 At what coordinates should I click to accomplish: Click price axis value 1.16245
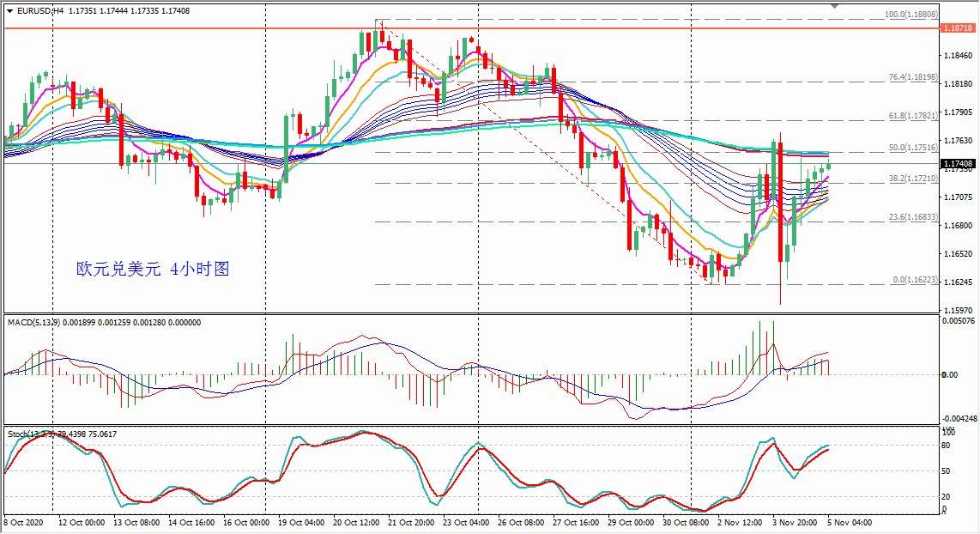click(958, 282)
